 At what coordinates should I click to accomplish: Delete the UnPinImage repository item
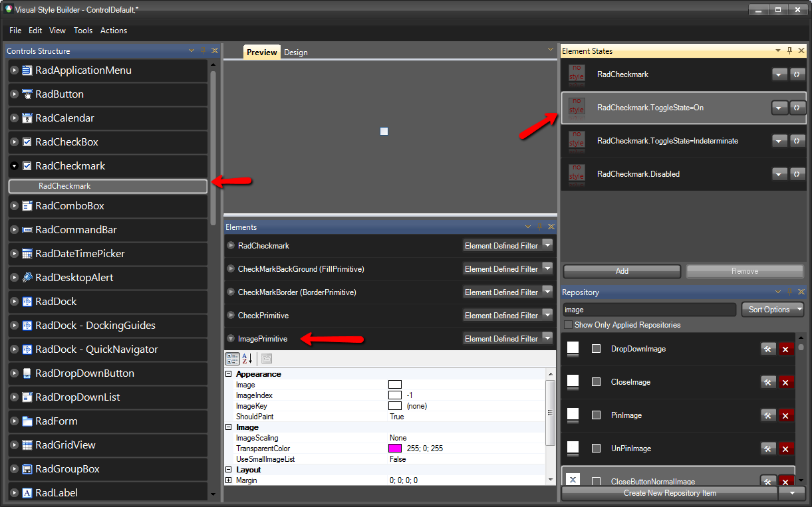[x=786, y=449]
